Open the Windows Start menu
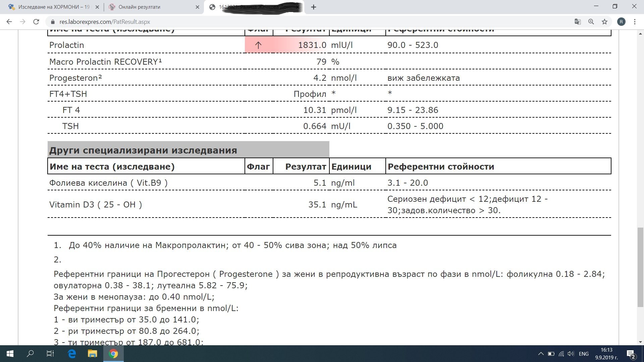The image size is (644, 362). pos(10,354)
